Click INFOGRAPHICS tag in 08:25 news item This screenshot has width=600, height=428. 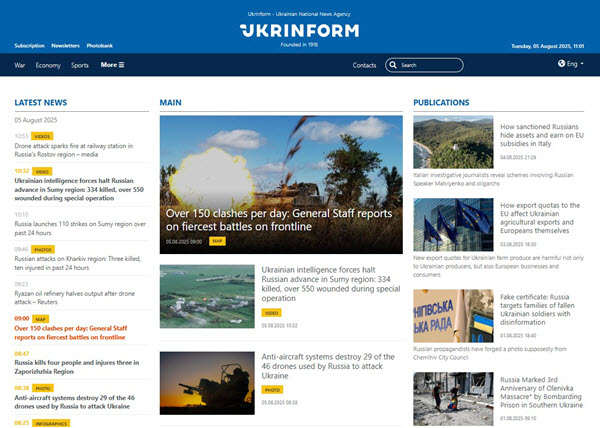[51, 423]
